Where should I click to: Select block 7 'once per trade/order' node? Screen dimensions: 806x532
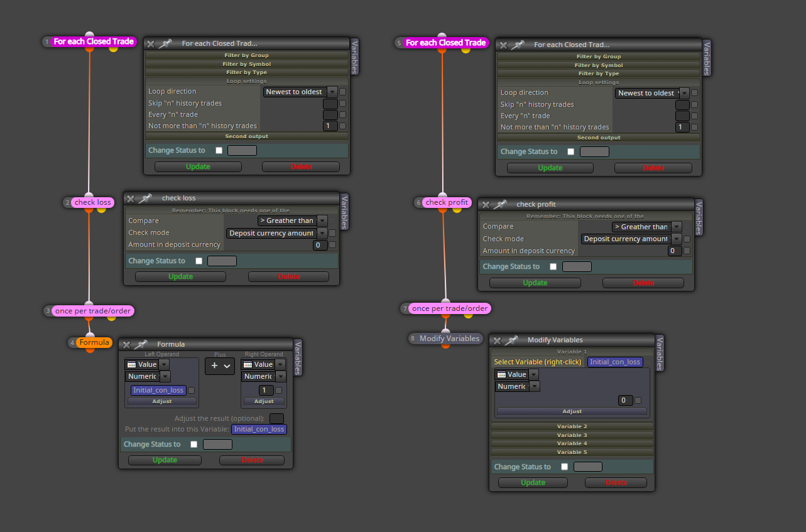(x=449, y=308)
